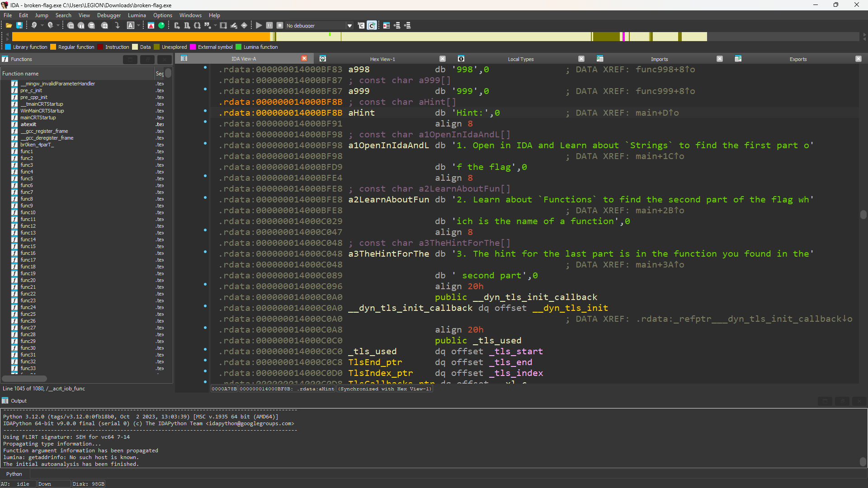
Task: Click the first C decompile toolbar icon
Action: point(361,26)
